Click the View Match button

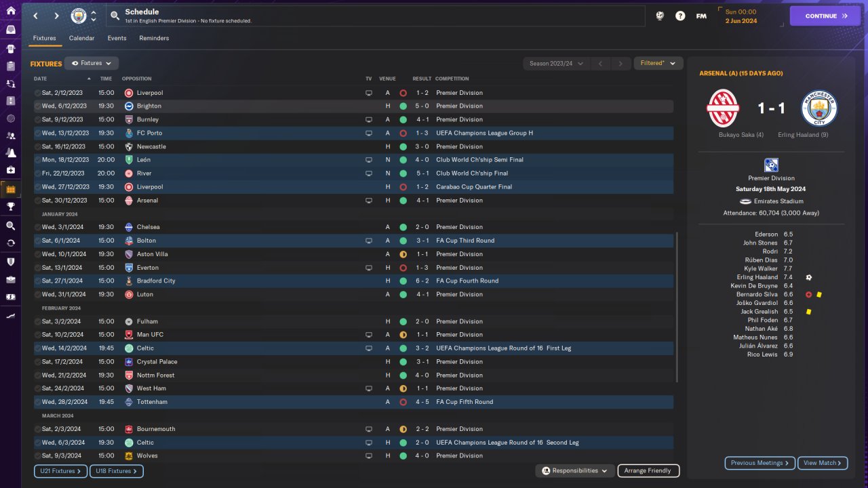(x=823, y=463)
